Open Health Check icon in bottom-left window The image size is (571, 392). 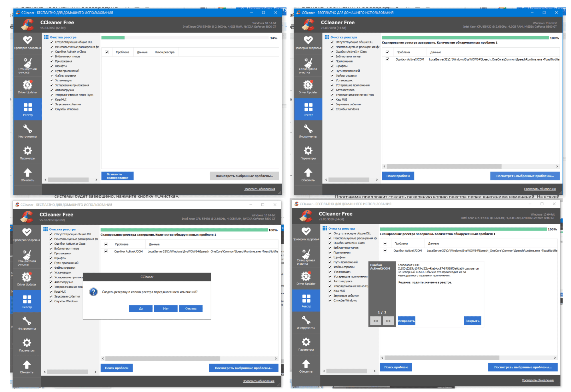[27, 232]
